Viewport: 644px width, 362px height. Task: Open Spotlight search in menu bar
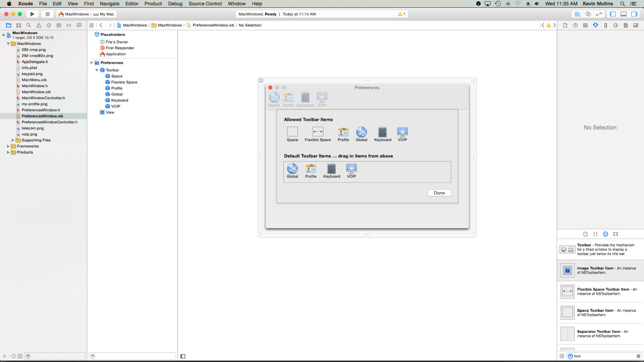pyautogui.click(x=623, y=4)
